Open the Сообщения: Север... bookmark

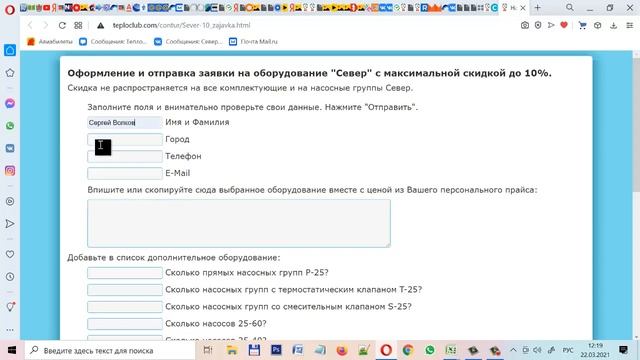[x=188, y=42]
